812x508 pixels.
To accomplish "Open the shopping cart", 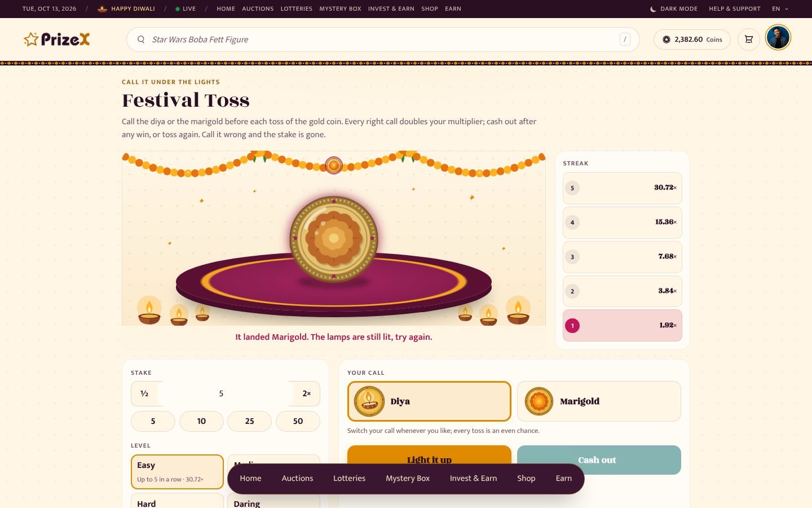I will click(749, 40).
